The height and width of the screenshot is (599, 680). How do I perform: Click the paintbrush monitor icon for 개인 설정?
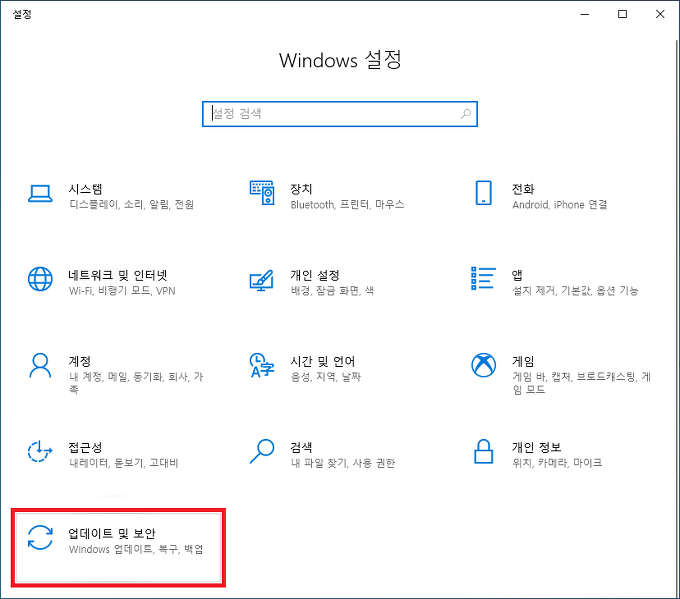coord(262,280)
